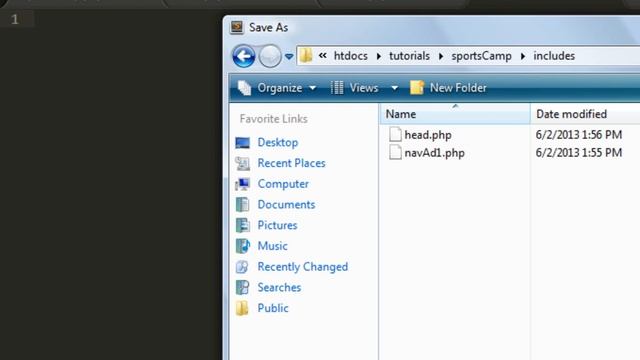Click the Views grid icon
The height and width of the screenshot is (360, 640).
pyautogui.click(x=337, y=88)
